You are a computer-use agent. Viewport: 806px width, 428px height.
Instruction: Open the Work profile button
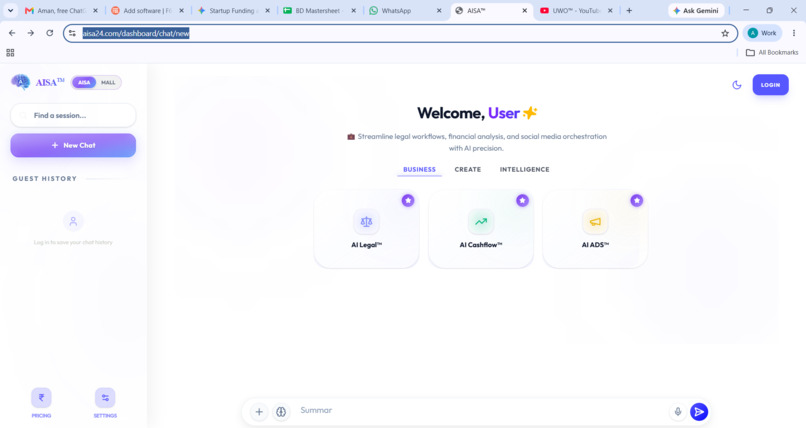(x=762, y=33)
